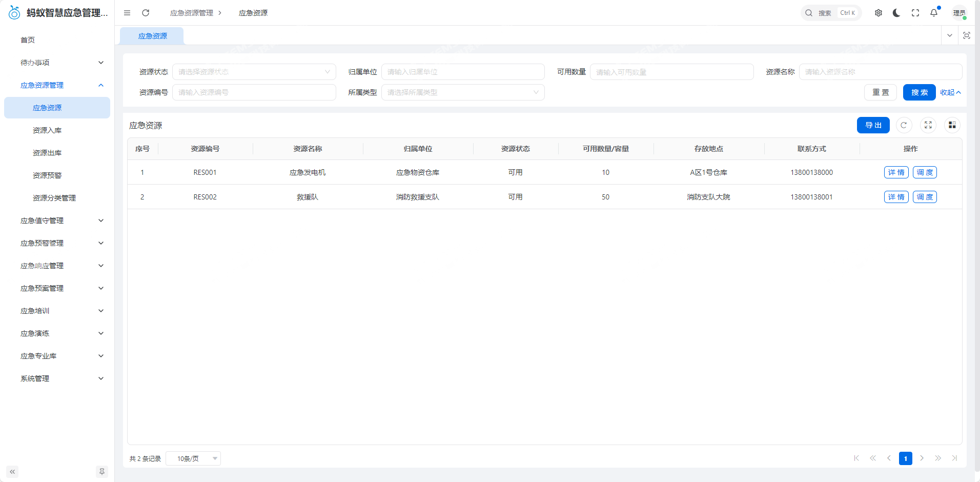This screenshot has width=980, height=482.
Task: Open the 资源状态 dropdown
Action: coord(254,72)
